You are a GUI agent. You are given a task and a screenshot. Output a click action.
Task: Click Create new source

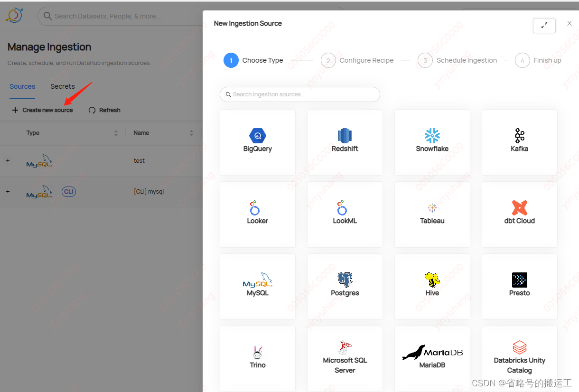click(42, 110)
